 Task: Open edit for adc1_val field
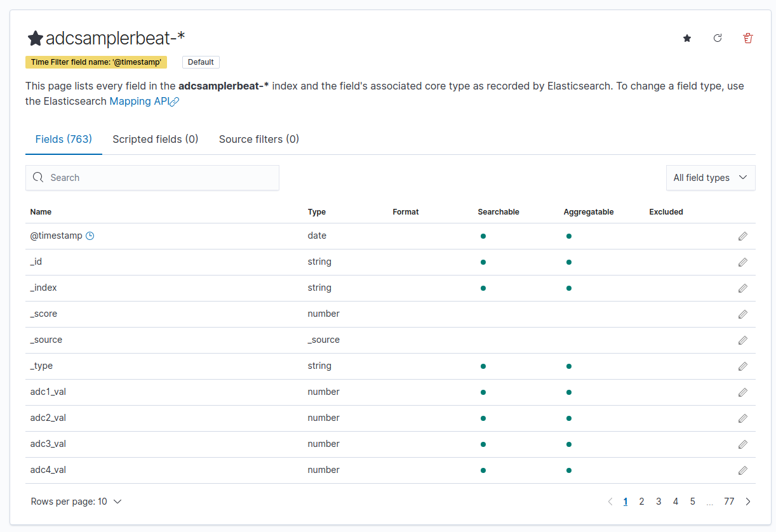point(742,392)
